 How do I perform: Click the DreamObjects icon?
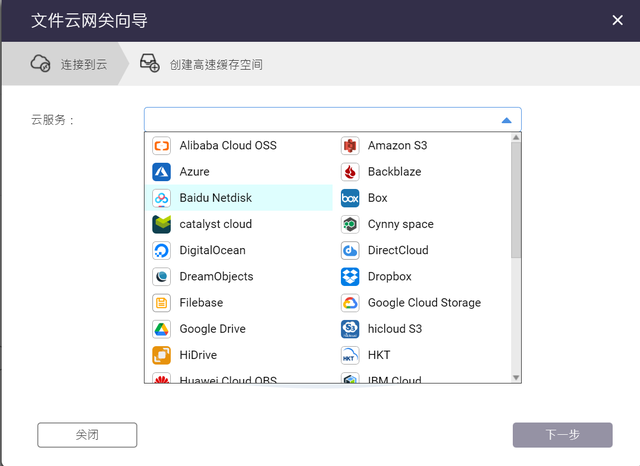pos(161,276)
